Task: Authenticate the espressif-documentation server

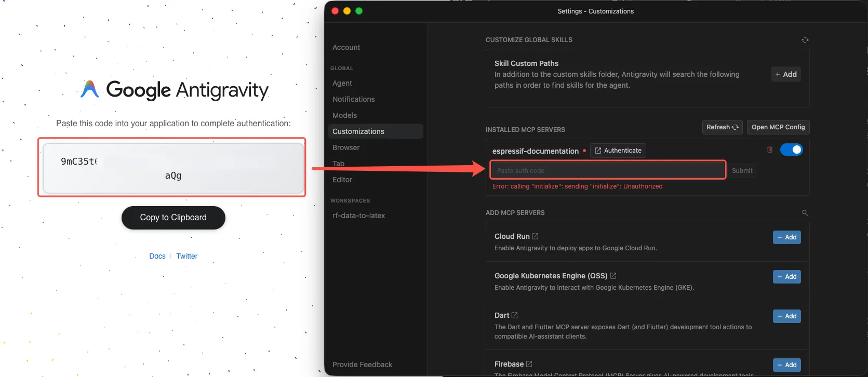Action: [618, 151]
